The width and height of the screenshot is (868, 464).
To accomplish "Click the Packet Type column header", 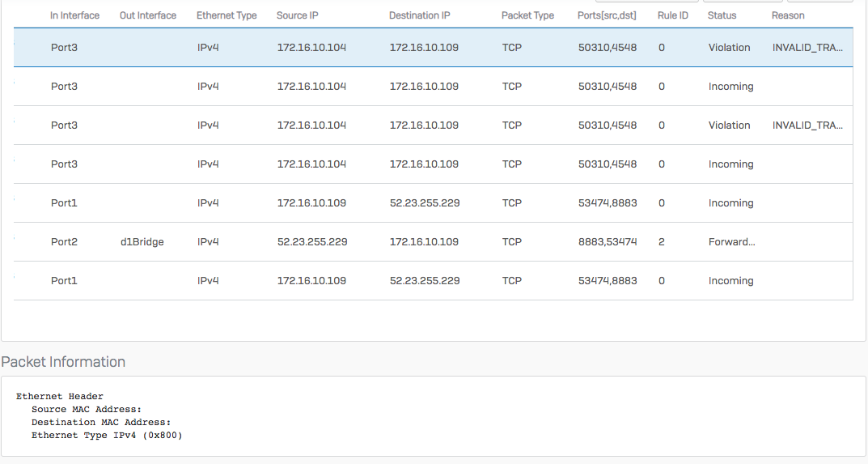I will [527, 15].
